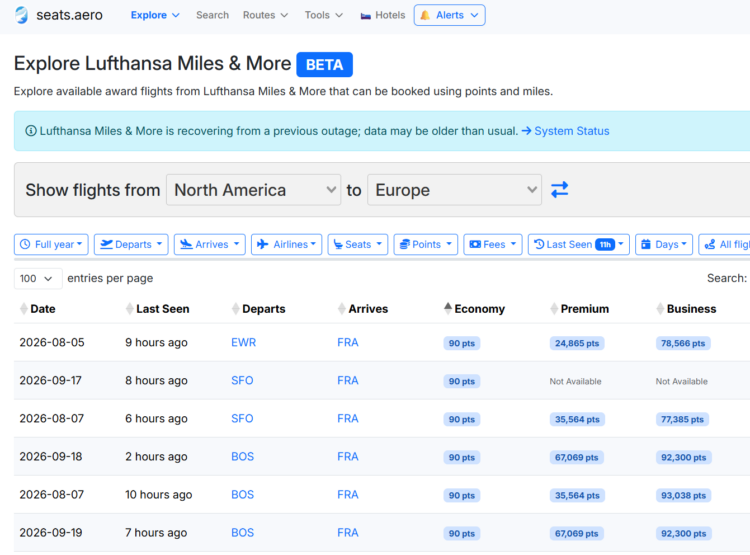Click 67,069 pts in the 2026-09-18 row
Screen dimensions: 750x555
(x=576, y=457)
